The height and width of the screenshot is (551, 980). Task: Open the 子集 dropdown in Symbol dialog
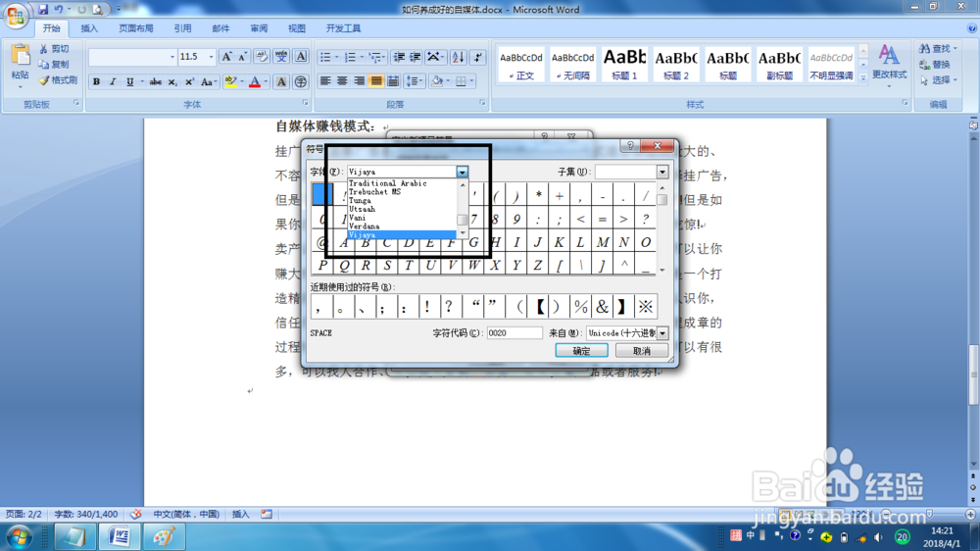662,172
